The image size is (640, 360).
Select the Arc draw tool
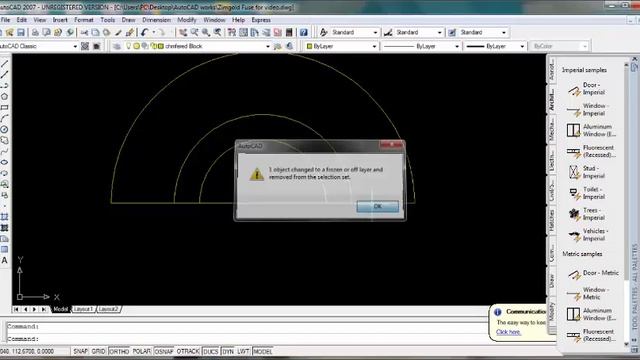tap(4, 118)
